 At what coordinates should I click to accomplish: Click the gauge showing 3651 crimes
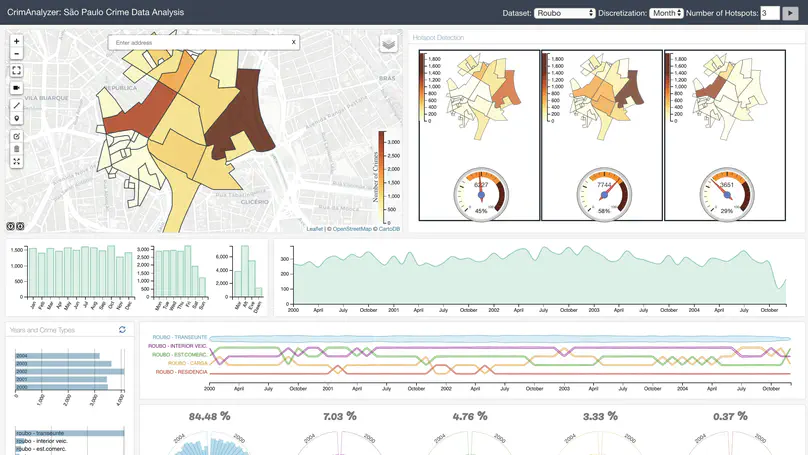pyautogui.click(x=727, y=194)
